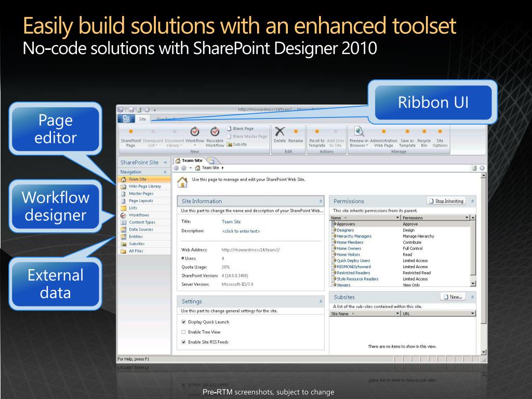
Task: Open Subsites in the navigation pane
Action: pyautogui.click(x=144, y=244)
